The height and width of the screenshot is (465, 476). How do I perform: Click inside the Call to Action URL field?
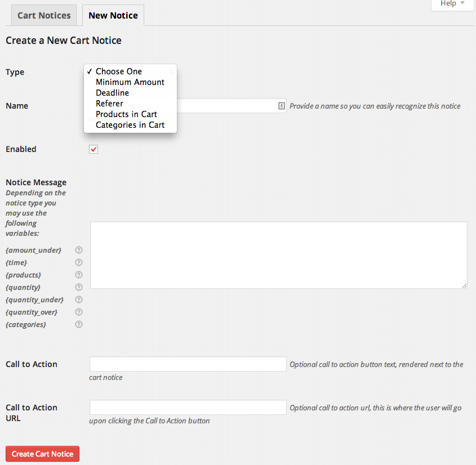point(188,407)
